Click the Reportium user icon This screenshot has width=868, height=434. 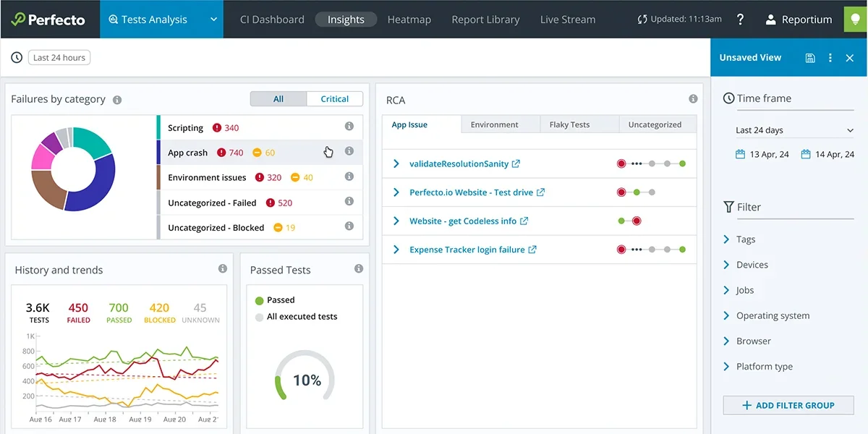[770, 20]
